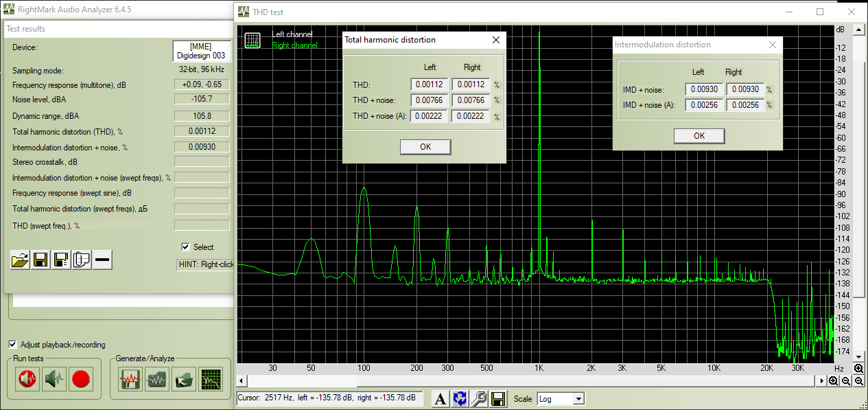This screenshot has height=410, width=868.
Task: Click the Test results panel title
Action: pos(26,29)
